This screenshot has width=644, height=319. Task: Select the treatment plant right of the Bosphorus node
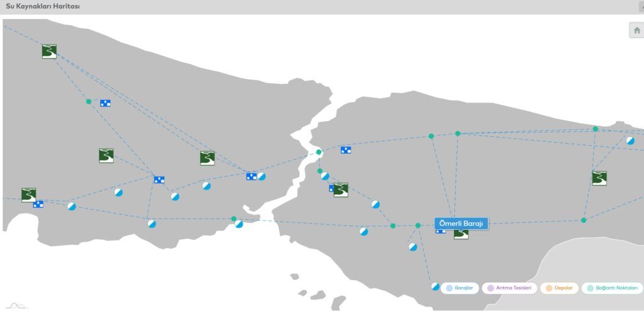click(347, 150)
